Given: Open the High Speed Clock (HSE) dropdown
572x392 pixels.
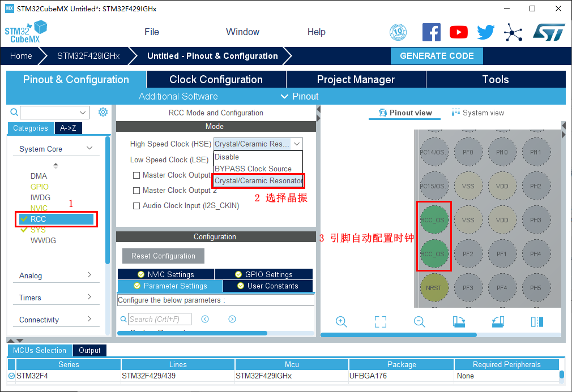Looking at the screenshot, I should tap(258, 144).
